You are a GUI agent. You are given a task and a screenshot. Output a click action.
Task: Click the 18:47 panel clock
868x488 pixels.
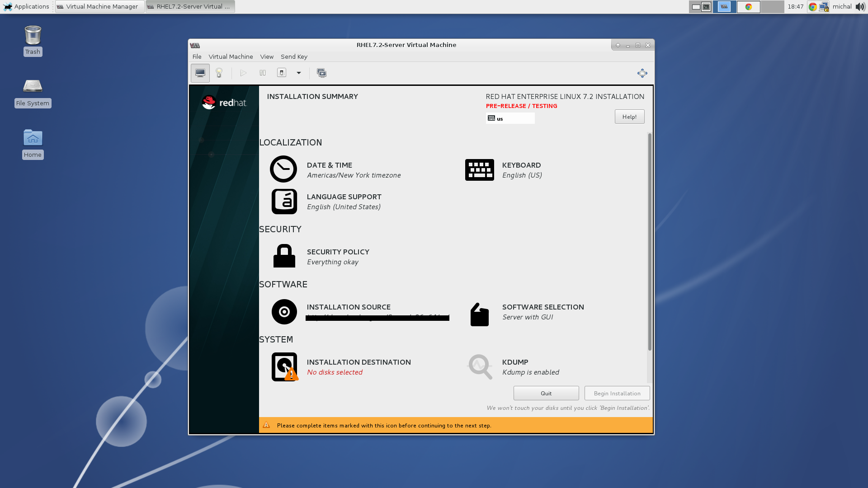click(x=796, y=7)
